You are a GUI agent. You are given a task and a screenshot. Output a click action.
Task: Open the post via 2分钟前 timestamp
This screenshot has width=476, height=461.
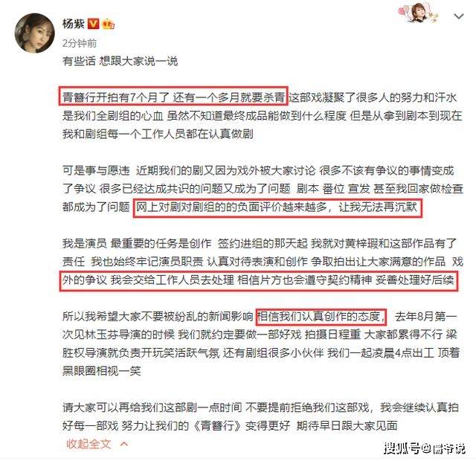click(80, 43)
